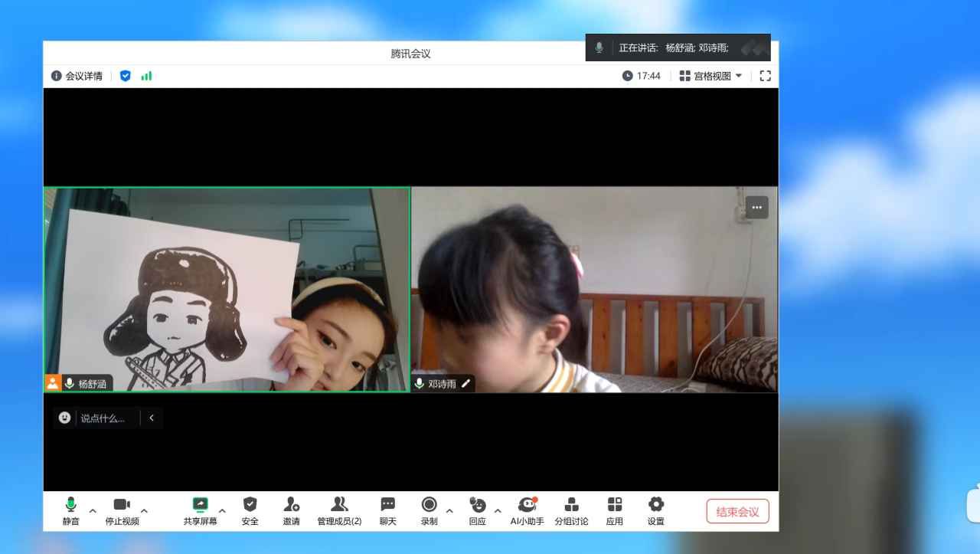Open the AI小助手 assistant icon

tap(527, 505)
